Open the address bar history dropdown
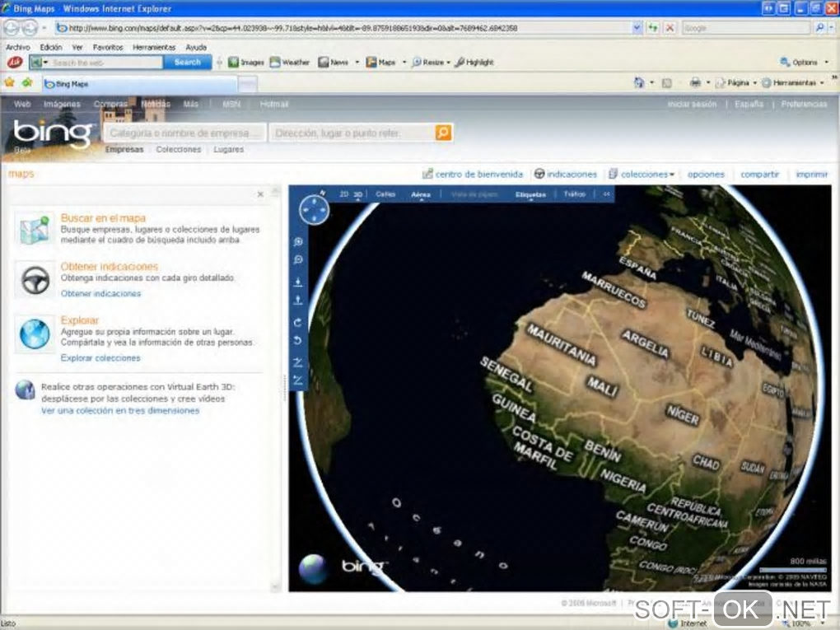Viewport: 840px width, 630px height. 637,28
